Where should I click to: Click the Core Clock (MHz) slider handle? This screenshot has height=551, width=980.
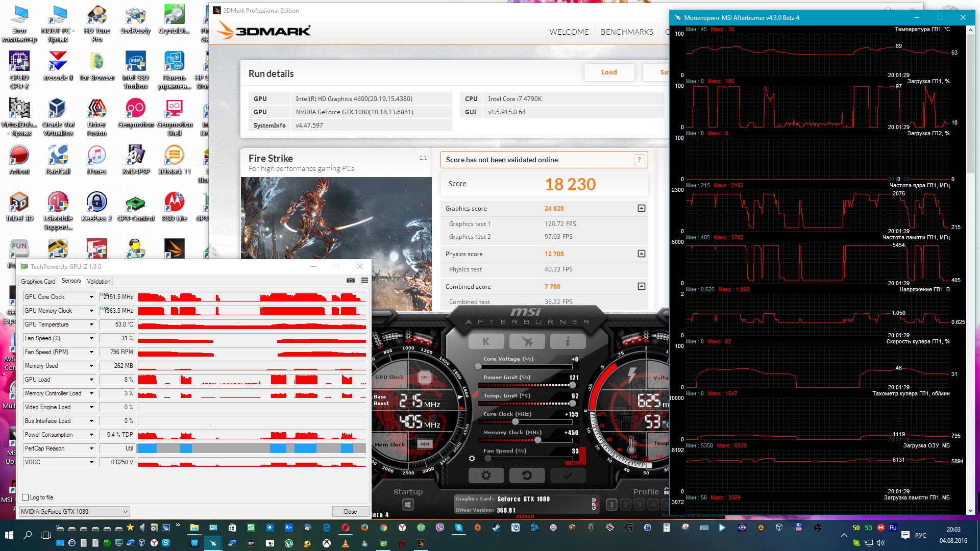(x=516, y=421)
